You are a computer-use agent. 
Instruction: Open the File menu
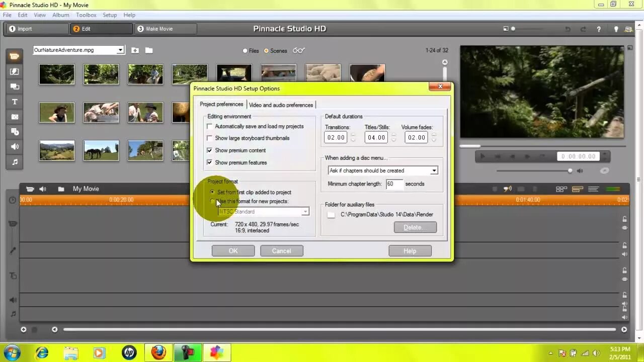(x=7, y=15)
